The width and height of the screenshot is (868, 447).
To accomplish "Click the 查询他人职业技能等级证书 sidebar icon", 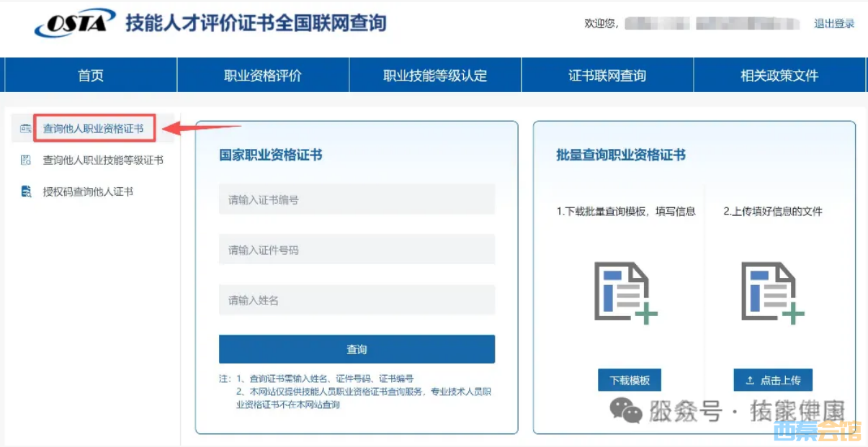I will click(26, 161).
